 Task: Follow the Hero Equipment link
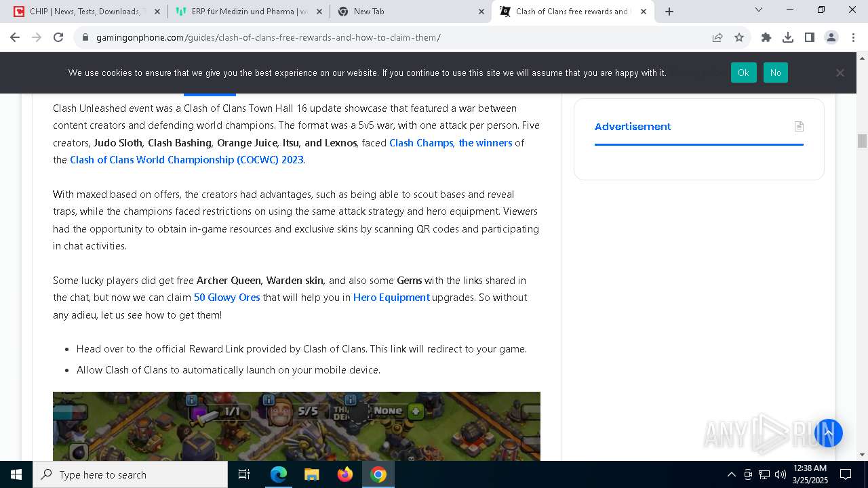coord(391,298)
